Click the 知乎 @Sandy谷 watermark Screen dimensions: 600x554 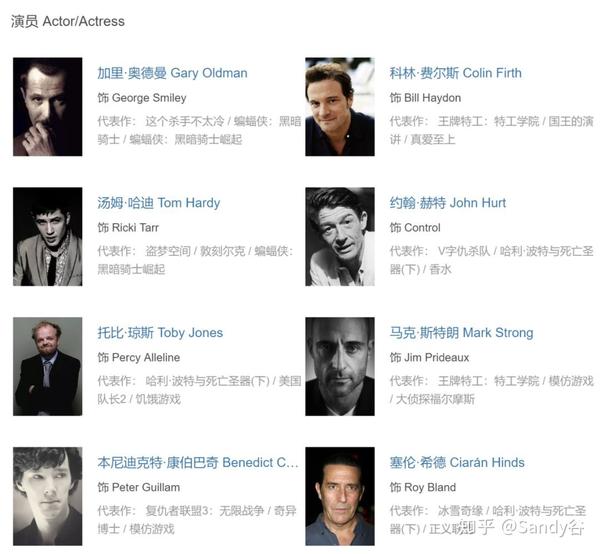pos(523,528)
